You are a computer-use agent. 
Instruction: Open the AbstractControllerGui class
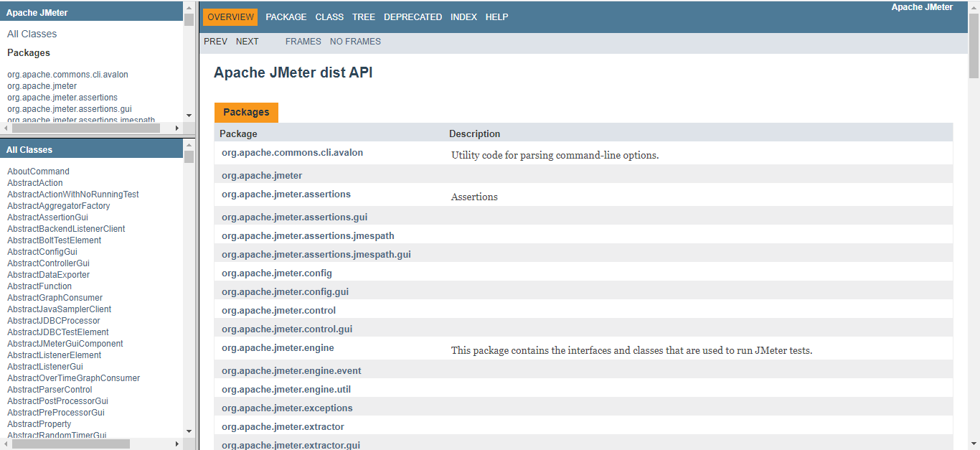pos(48,263)
